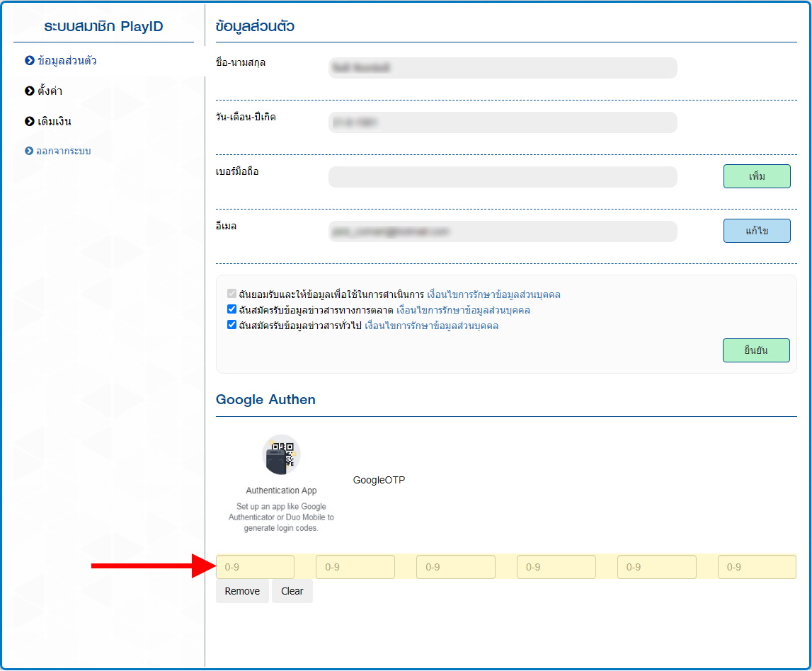Viewport: 812px width, 671px height.
Task: Open ตั้งค่า settings menu item
Action: [50, 91]
